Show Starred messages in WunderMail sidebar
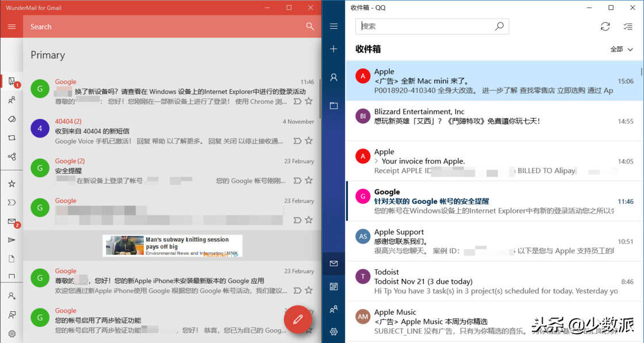The width and height of the screenshot is (644, 343). tap(12, 184)
